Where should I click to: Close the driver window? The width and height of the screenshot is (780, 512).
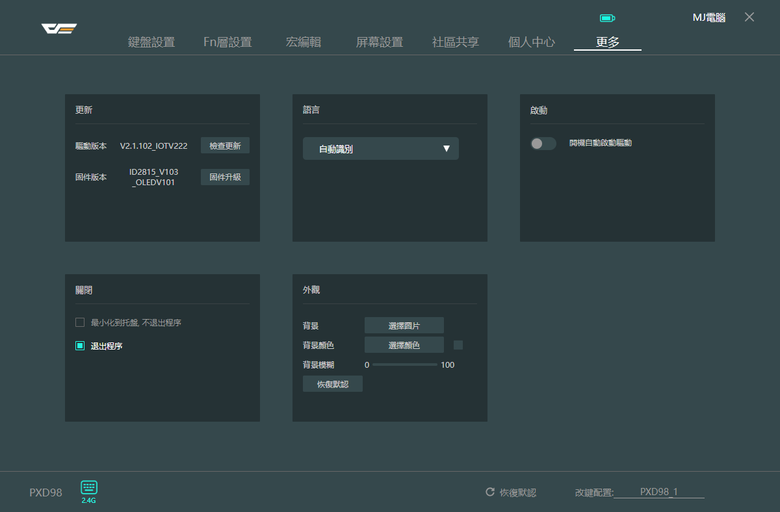tap(749, 17)
